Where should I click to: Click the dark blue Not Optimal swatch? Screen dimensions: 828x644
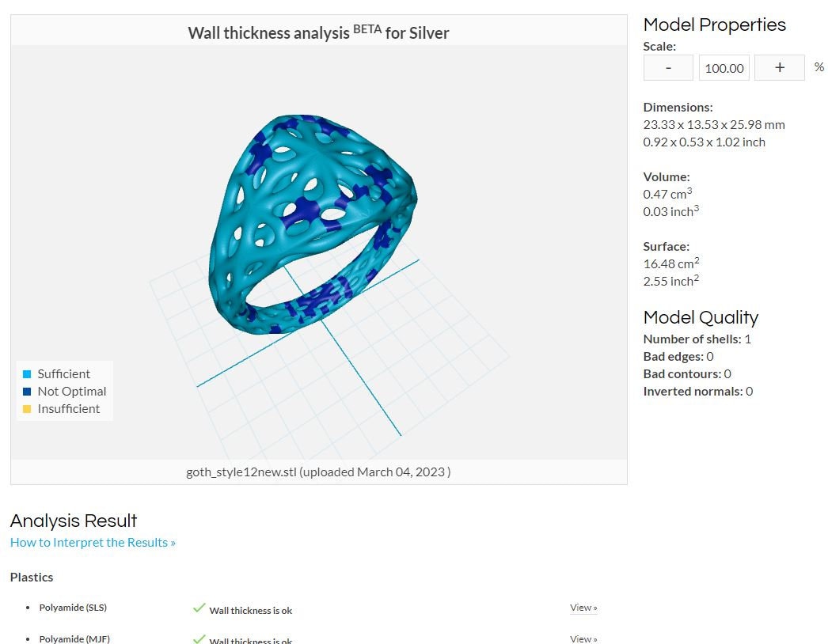coord(27,392)
